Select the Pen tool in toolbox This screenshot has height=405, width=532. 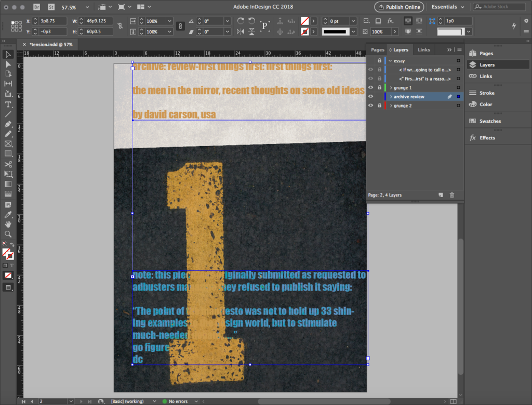tap(8, 124)
